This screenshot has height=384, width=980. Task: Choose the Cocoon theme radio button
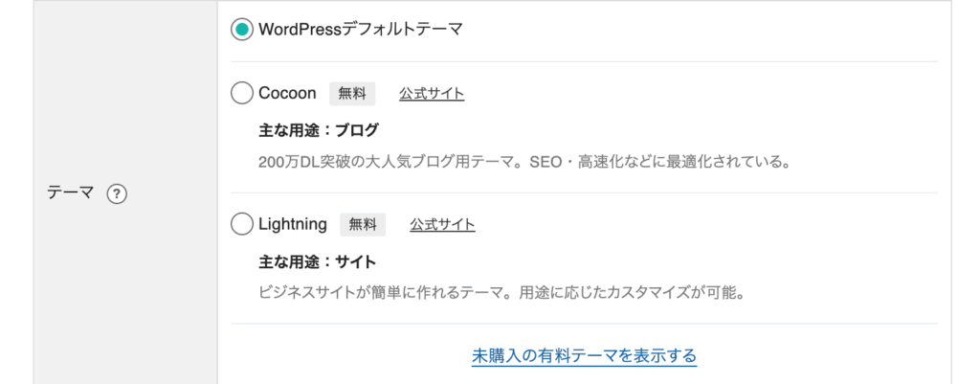coord(242,93)
